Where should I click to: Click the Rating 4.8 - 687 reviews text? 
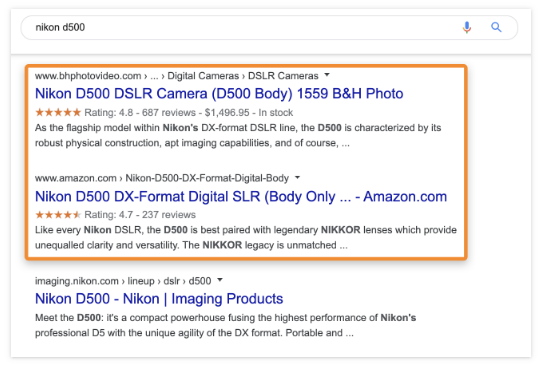click(140, 113)
